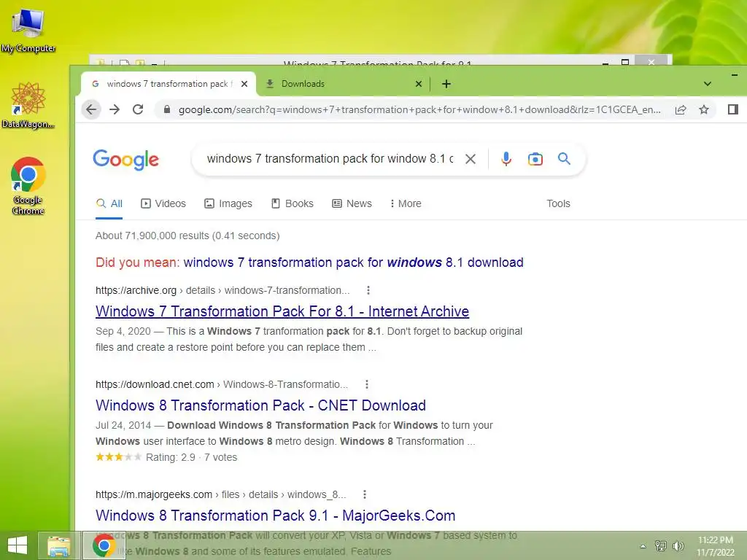Go back using Chrome's back arrow

pos(91,109)
